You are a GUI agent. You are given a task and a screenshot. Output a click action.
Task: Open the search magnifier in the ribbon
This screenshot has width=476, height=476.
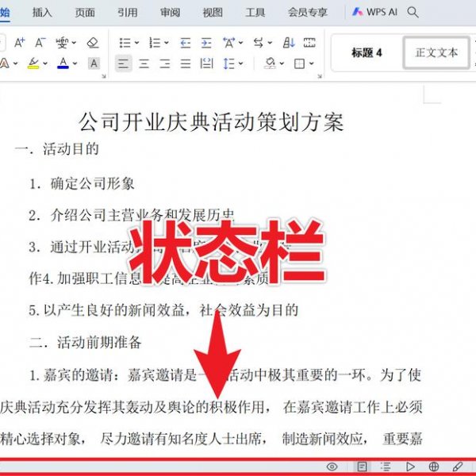pyautogui.click(x=413, y=13)
